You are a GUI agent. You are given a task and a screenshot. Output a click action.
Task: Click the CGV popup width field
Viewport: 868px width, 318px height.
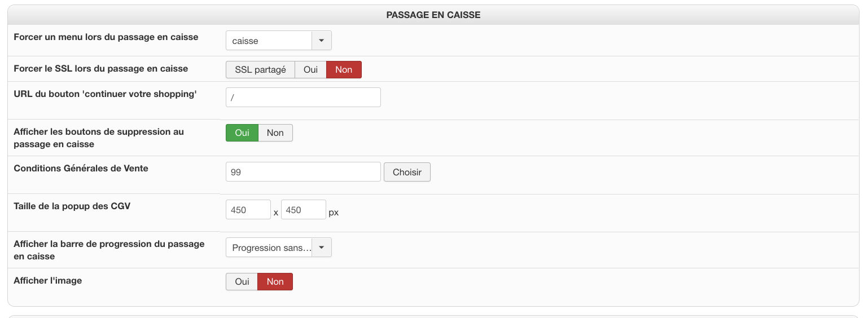(248, 210)
